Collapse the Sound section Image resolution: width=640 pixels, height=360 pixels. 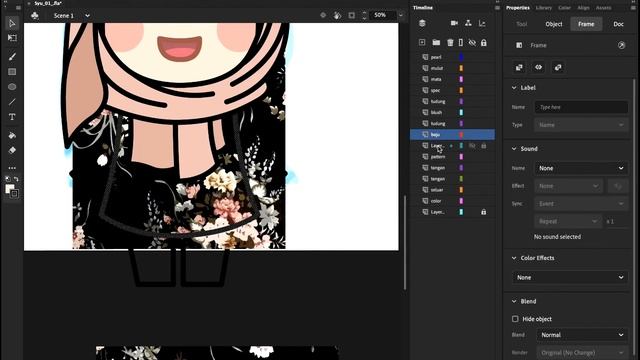click(514, 149)
